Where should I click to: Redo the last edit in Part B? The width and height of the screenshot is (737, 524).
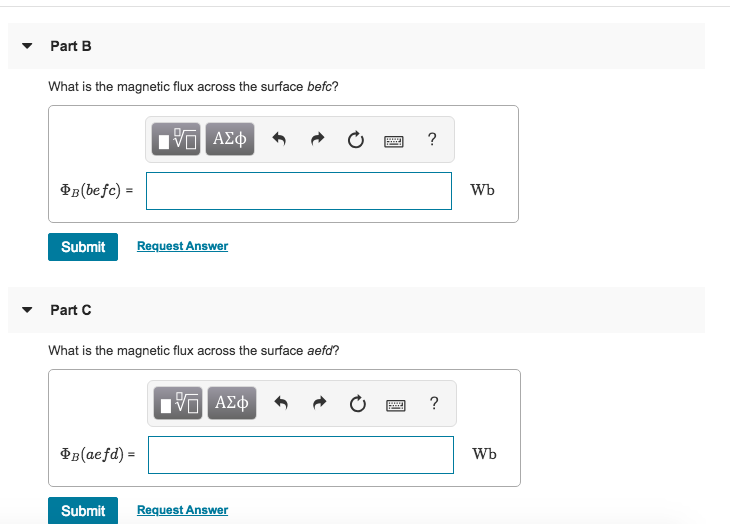click(x=318, y=139)
